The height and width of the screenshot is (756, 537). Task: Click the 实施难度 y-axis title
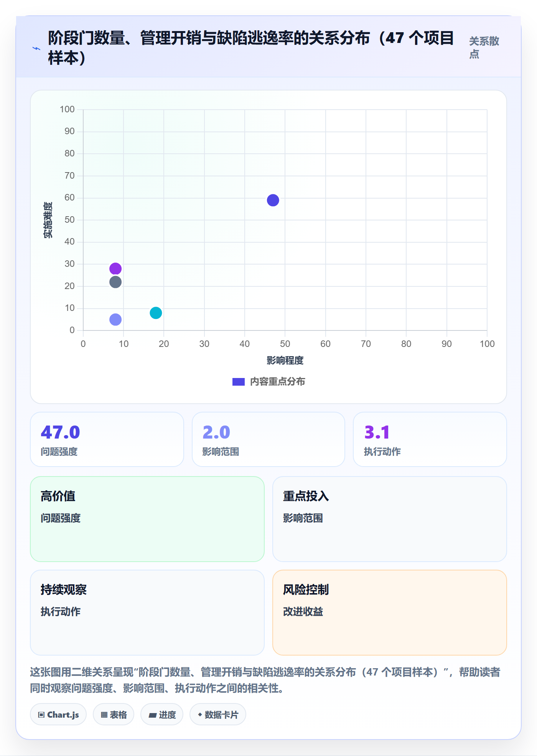pos(48,220)
